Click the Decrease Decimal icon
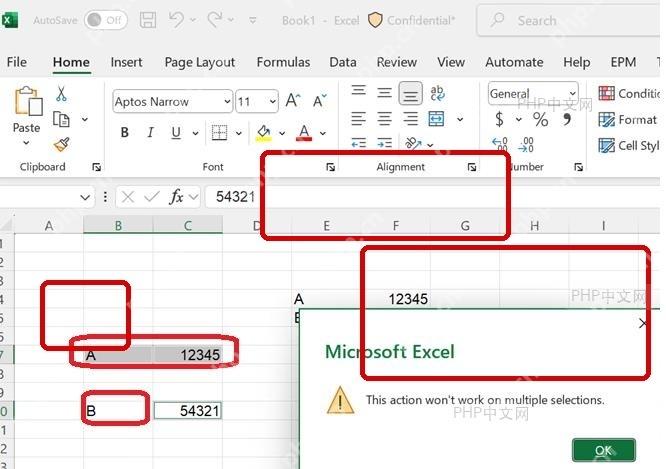The height and width of the screenshot is (469, 666). [x=526, y=144]
